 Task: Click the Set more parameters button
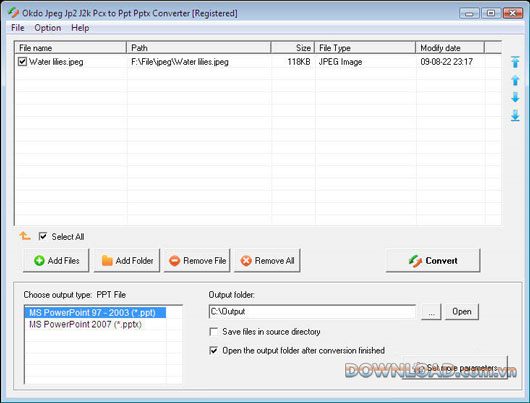(x=455, y=368)
